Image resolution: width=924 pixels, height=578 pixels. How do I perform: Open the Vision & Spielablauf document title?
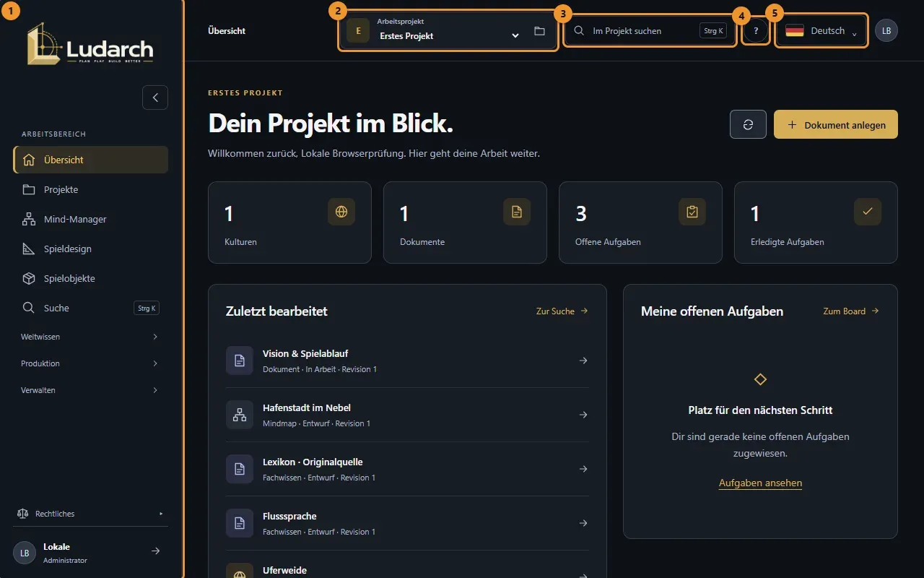tap(305, 353)
